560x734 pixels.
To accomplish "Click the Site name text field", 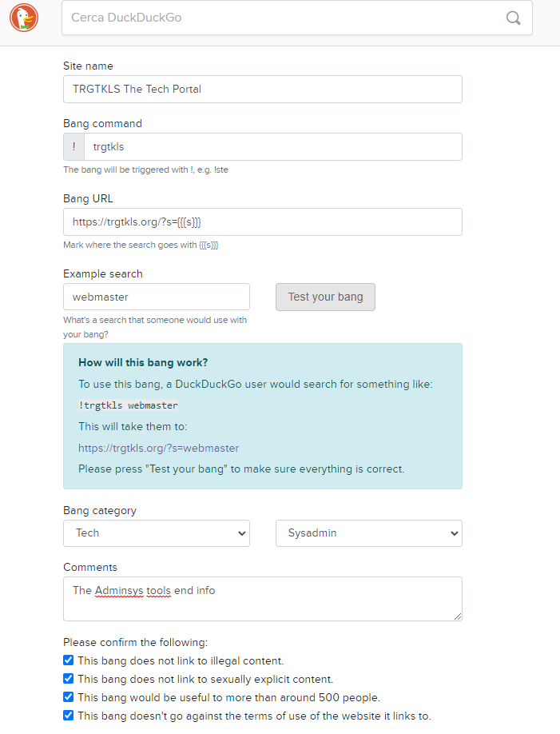I will coord(262,90).
